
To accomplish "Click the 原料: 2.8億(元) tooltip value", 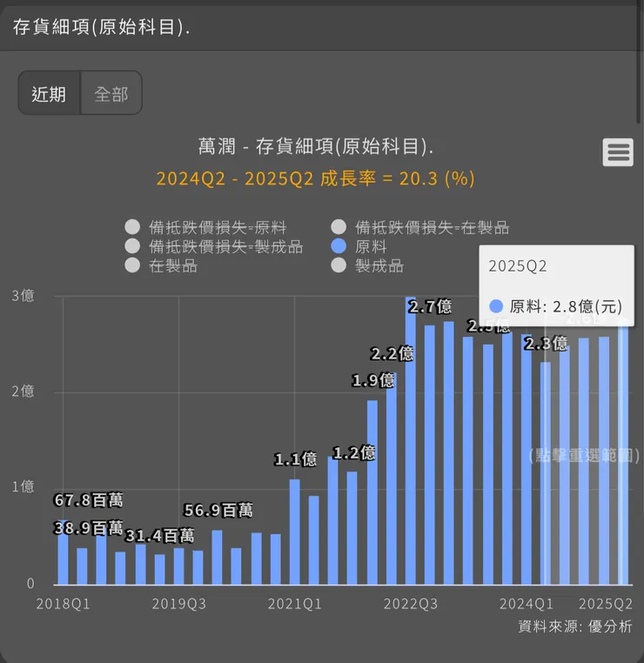I will click(x=566, y=306).
